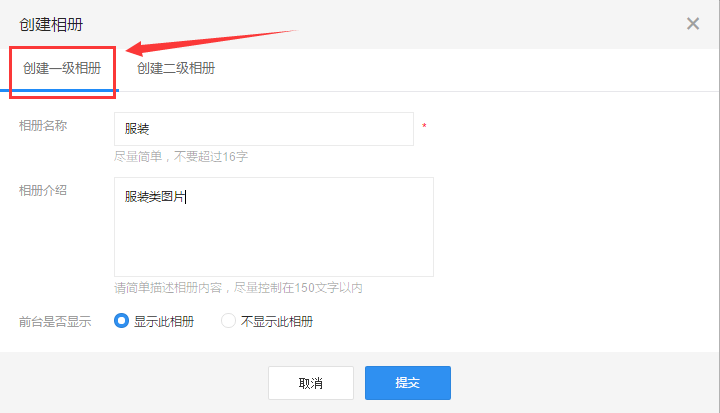Choose the 不显示此相册 radio option
This screenshot has width=720, height=413.
point(228,321)
